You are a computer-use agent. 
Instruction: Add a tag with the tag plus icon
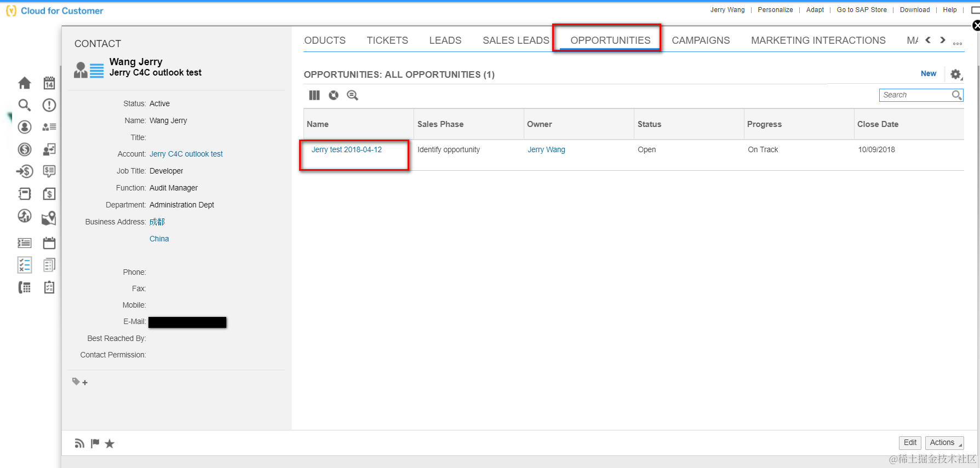coord(80,382)
